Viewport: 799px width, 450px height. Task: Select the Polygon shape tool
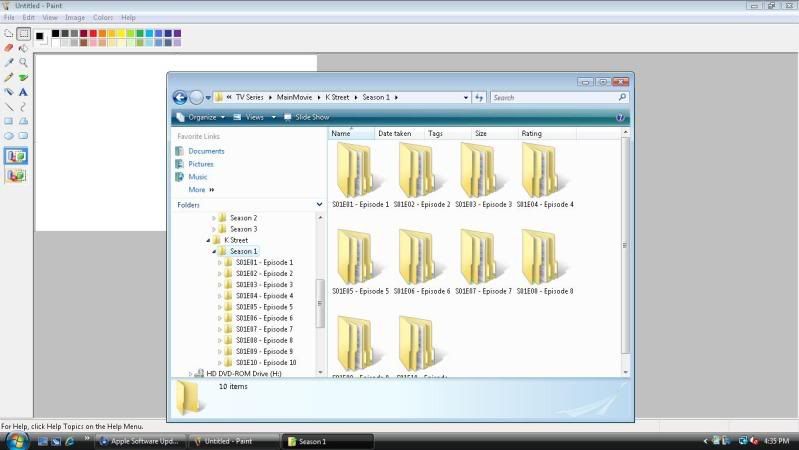point(23,121)
